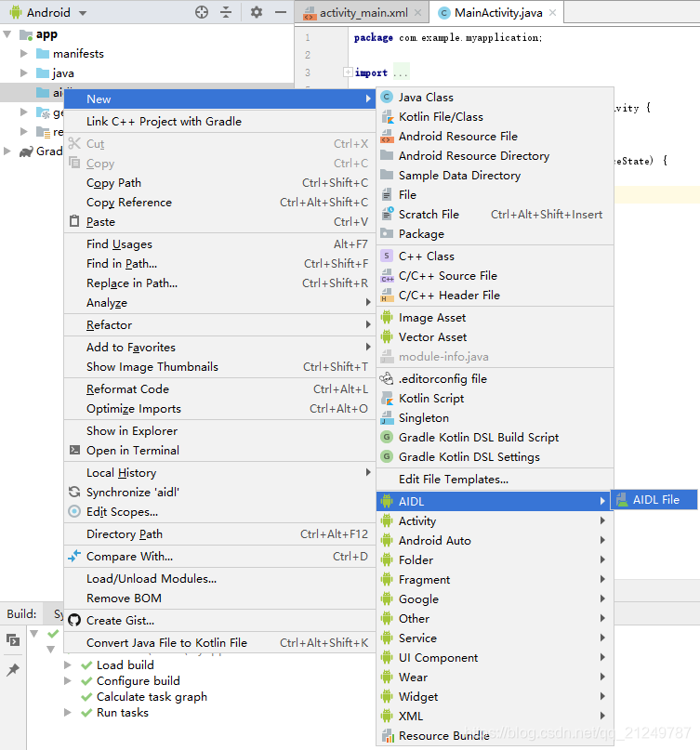
Task: Open Local History submenu
Action: pos(219,473)
